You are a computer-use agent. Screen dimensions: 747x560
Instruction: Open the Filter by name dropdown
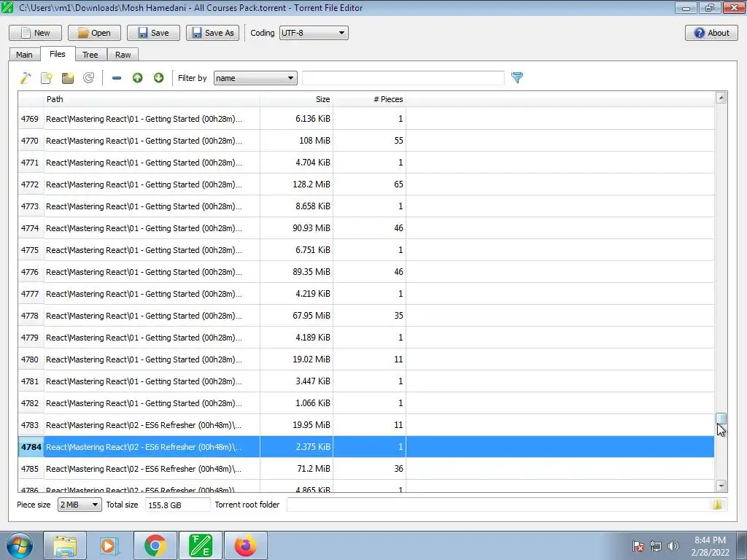coord(255,78)
